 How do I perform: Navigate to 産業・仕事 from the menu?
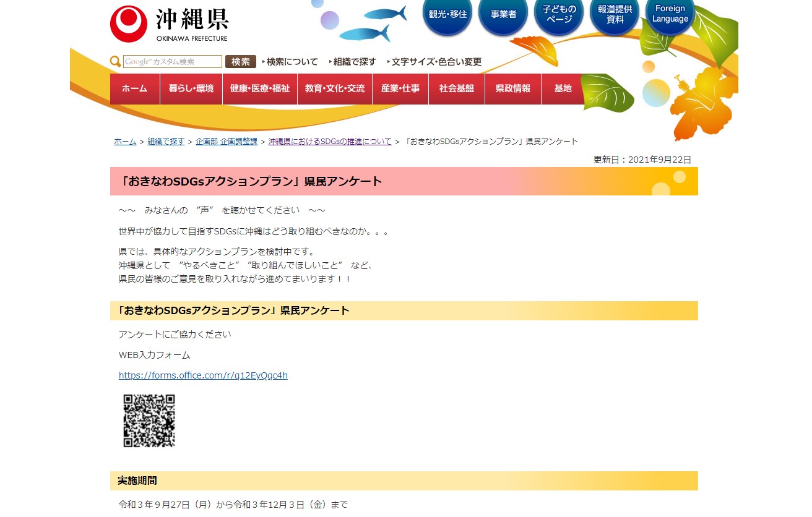400,88
